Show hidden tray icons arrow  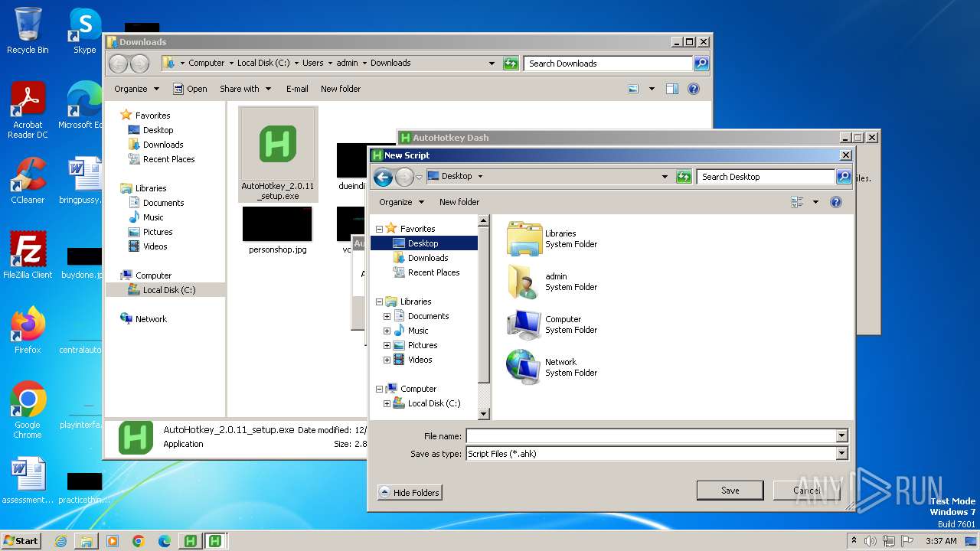click(x=854, y=541)
